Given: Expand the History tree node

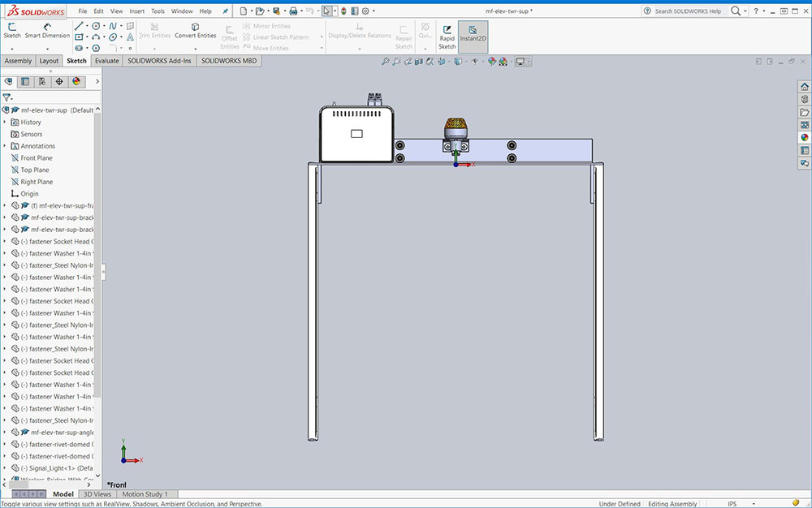Looking at the screenshot, I should [x=5, y=123].
